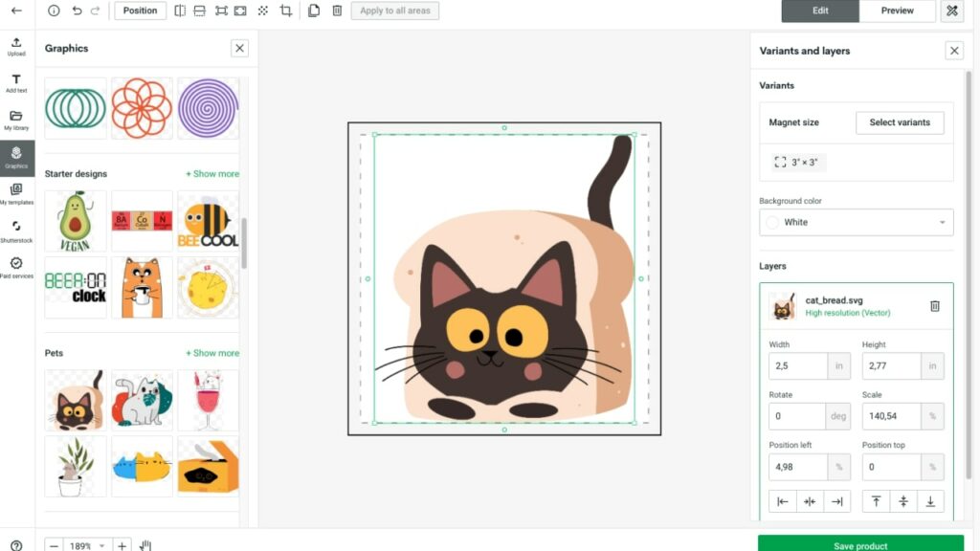The image size is (980, 551).
Task: Open the My templates tab
Action: click(x=16, y=194)
